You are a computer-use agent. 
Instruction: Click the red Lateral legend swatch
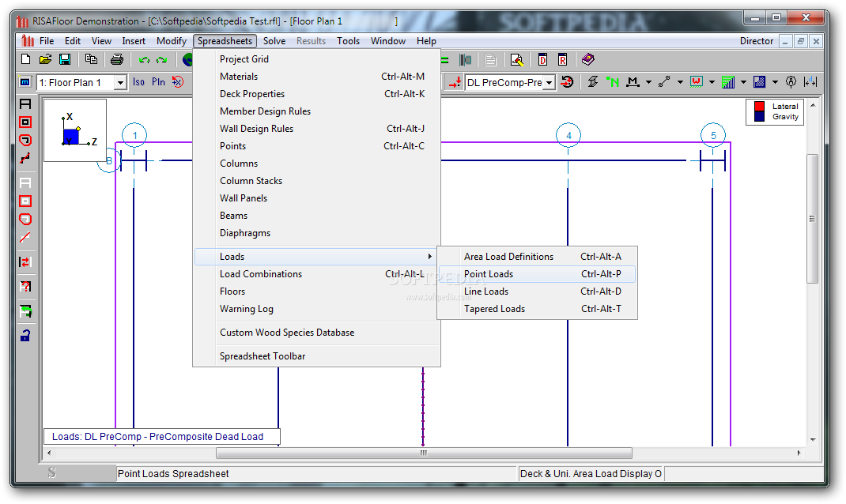coord(760,106)
